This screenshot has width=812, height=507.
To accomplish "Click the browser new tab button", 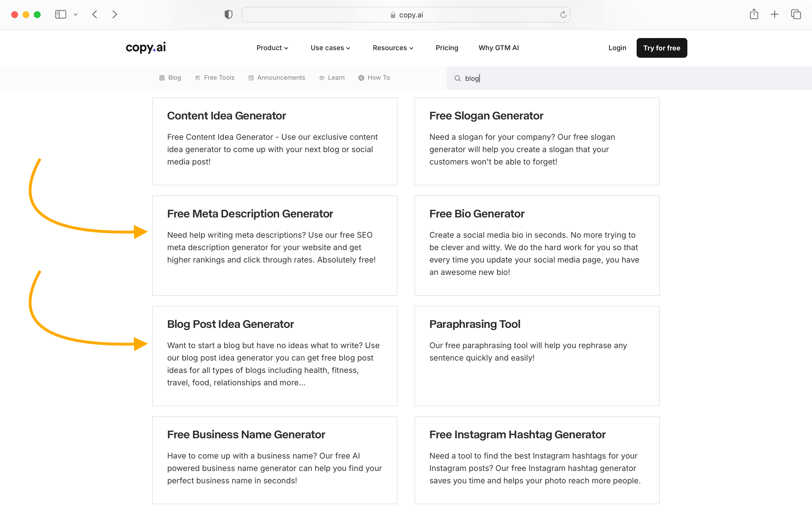I will [x=775, y=14].
